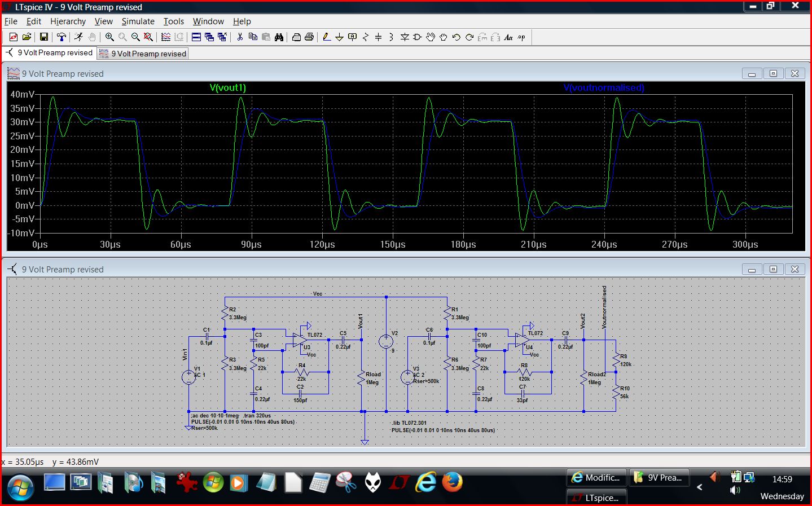Open the Window menu

tap(208, 21)
